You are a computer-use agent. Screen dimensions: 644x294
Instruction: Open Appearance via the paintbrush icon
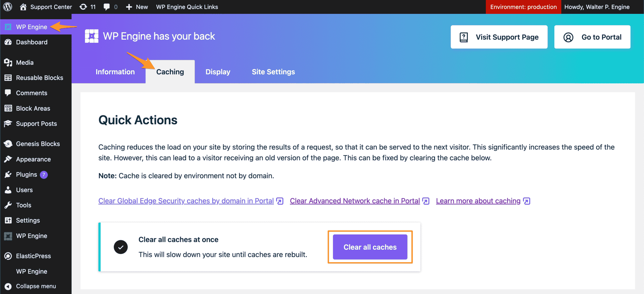(x=8, y=159)
